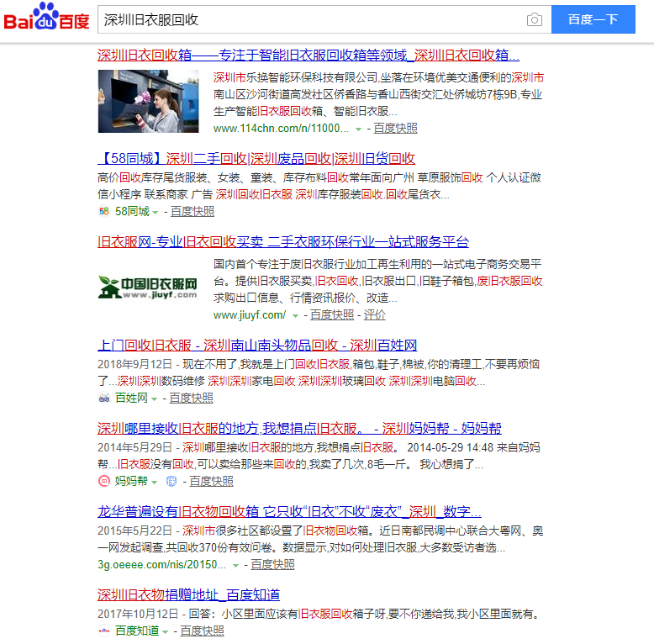Click the 58同城 favicon icon

[x=104, y=212]
